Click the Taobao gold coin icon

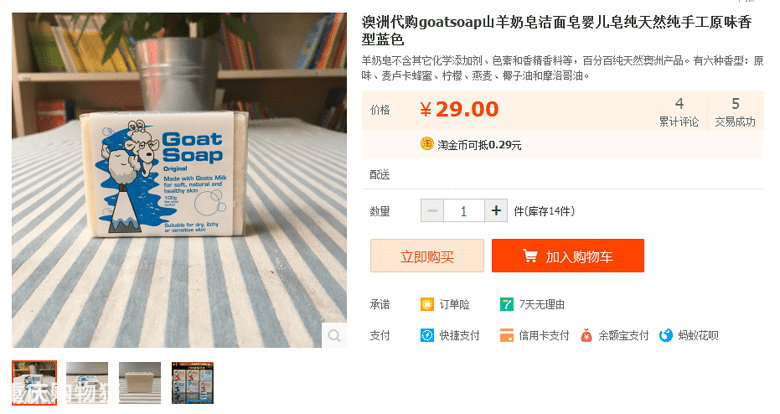point(427,144)
